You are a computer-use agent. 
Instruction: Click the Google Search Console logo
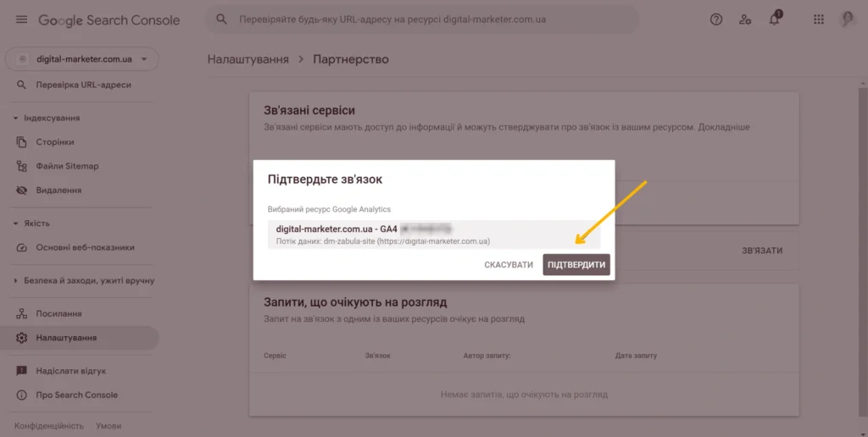[109, 20]
